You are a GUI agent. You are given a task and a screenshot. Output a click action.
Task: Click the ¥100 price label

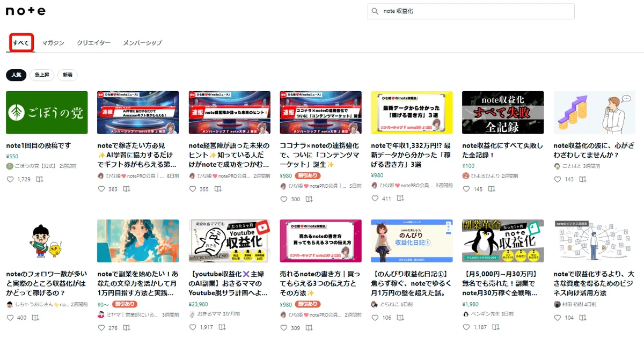point(469,166)
